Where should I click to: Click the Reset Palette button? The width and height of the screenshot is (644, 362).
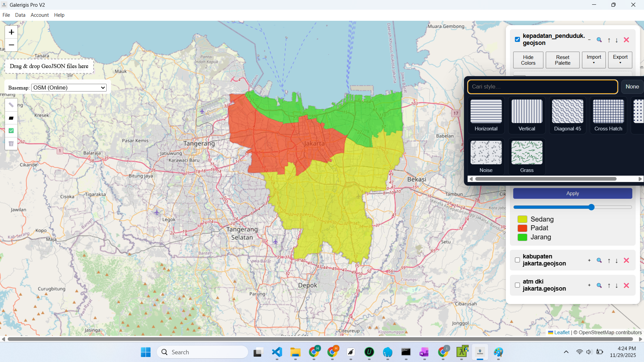tap(562, 60)
